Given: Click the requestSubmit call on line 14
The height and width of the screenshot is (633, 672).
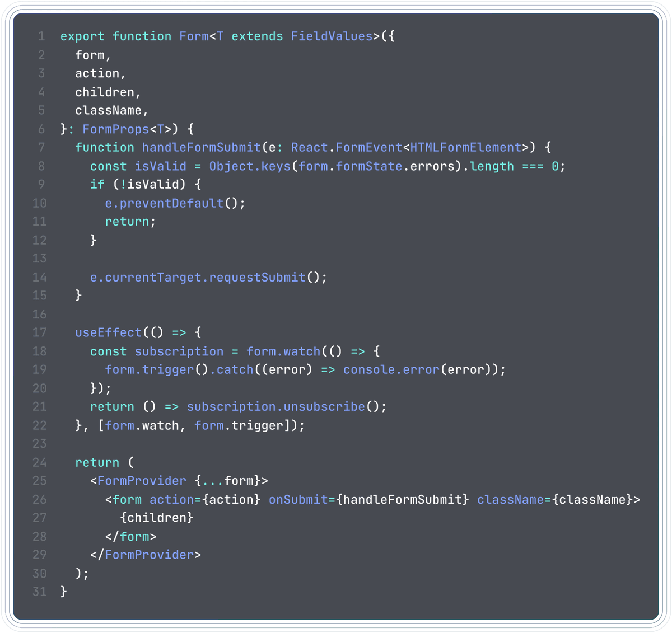Looking at the screenshot, I should (x=257, y=277).
